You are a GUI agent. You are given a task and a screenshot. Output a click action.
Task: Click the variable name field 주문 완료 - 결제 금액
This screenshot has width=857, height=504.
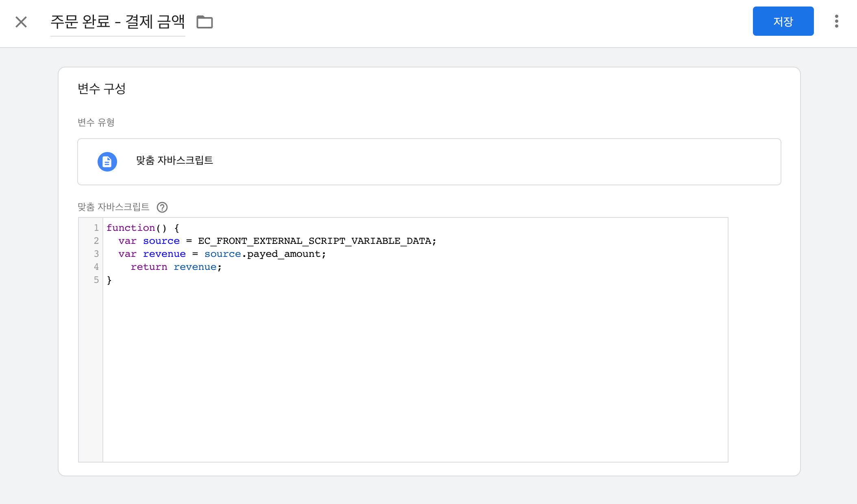117,22
